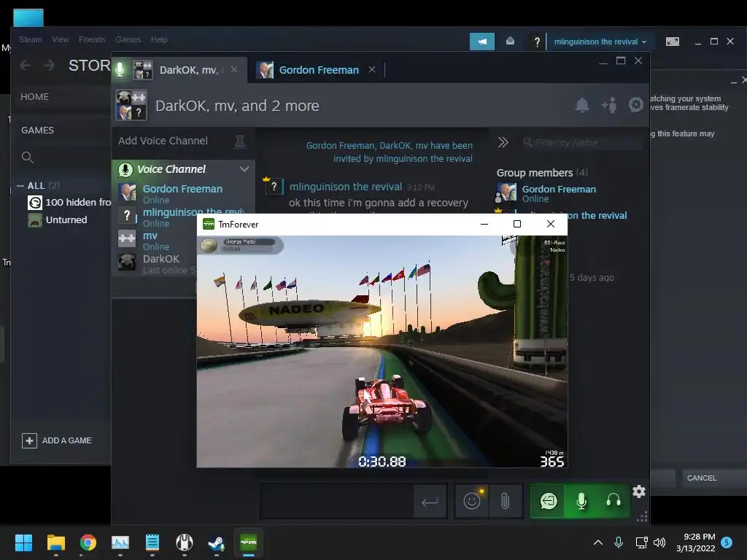Click the TmForever taskbar icon
The width and height of the screenshot is (747, 560).
(x=249, y=542)
